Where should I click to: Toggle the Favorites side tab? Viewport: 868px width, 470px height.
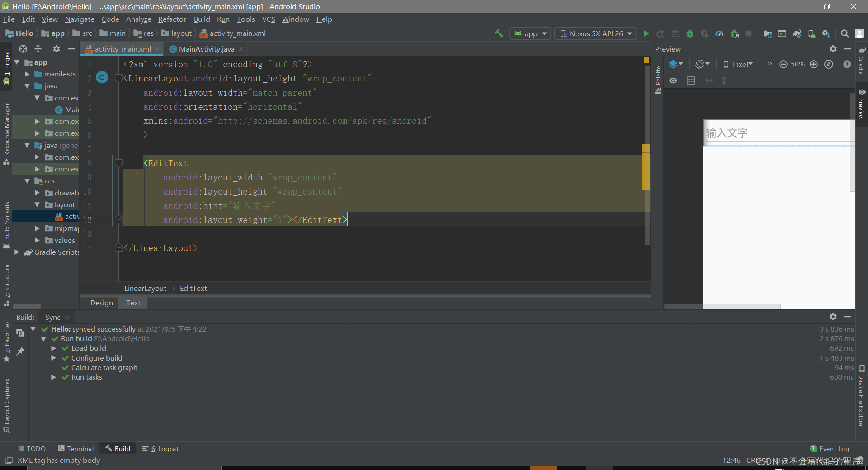click(x=7, y=342)
